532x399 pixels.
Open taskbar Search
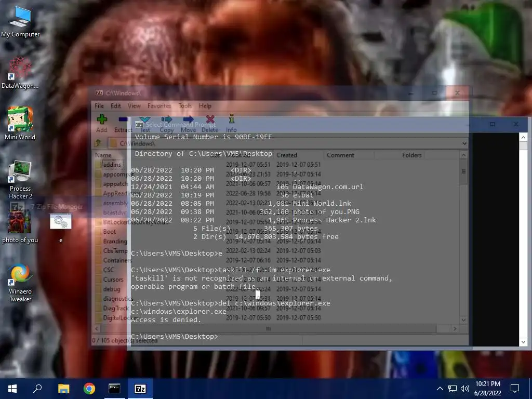pyautogui.click(x=37, y=389)
